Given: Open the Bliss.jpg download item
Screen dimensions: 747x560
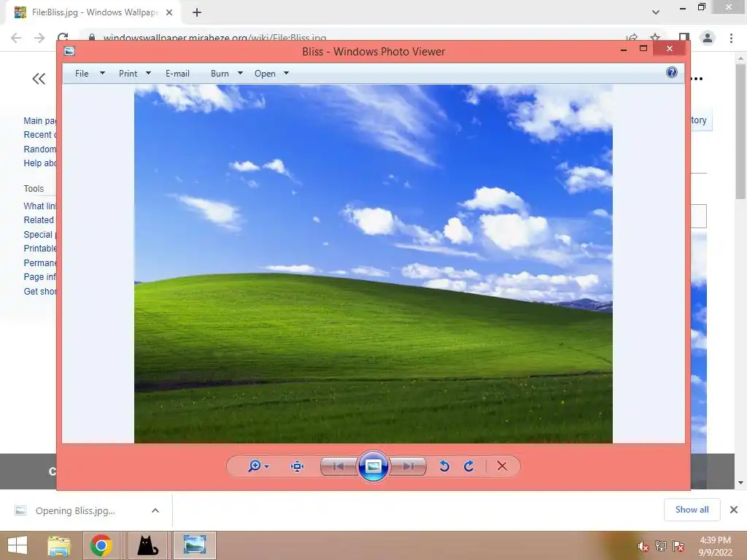Looking at the screenshot, I should point(75,510).
